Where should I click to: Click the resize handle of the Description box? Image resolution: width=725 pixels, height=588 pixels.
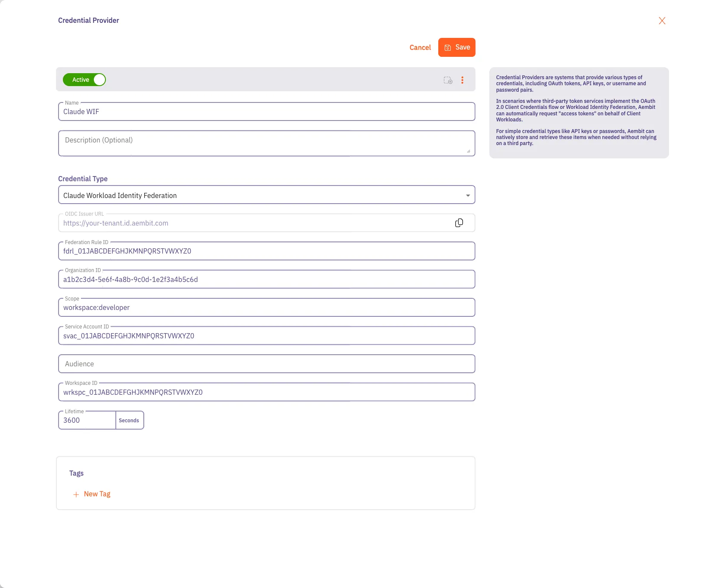pyautogui.click(x=468, y=151)
